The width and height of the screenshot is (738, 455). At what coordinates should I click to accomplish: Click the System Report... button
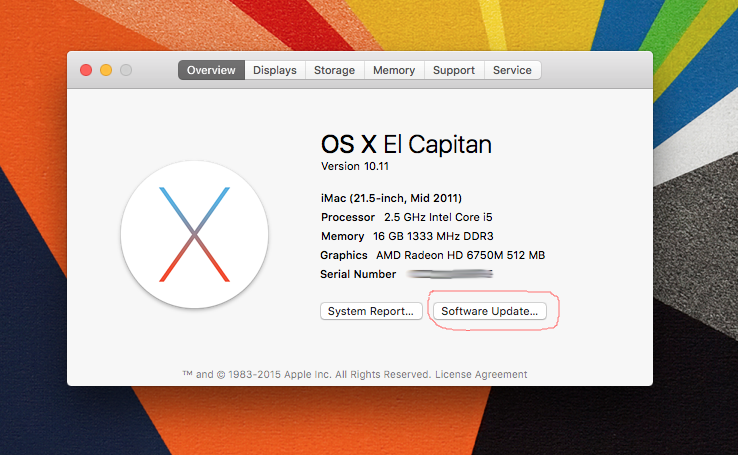point(371,311)
